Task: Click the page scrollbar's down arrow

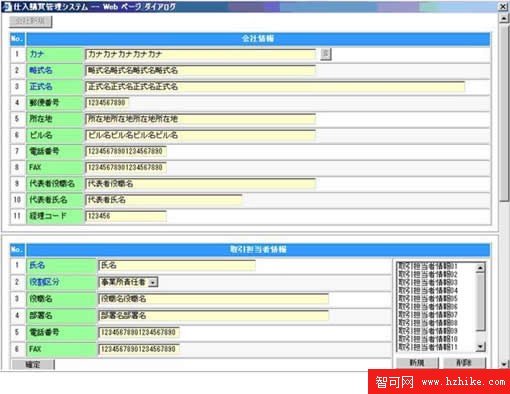Action: (x=504, y=364)
